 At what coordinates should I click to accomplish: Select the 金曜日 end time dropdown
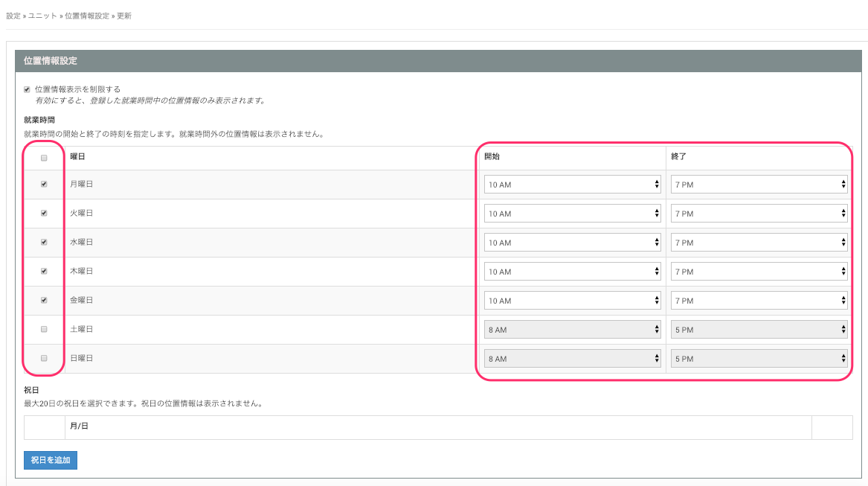tap(759, 301)
